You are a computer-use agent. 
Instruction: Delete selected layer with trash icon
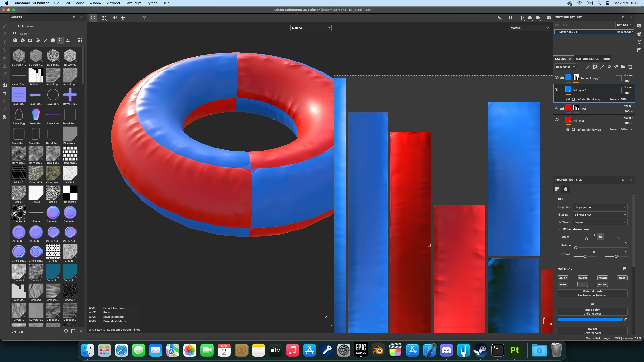pyautogui.click(x=630, y=67)
